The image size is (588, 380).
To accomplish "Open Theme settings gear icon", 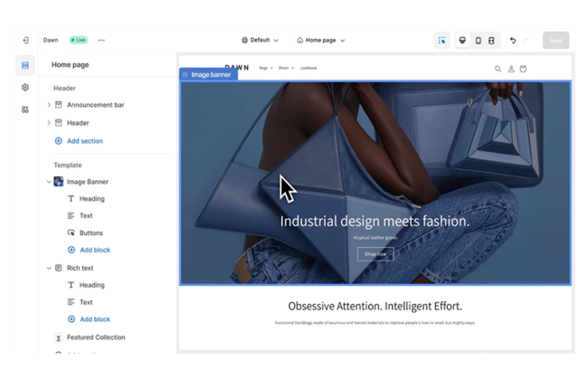I will point(25,88).
